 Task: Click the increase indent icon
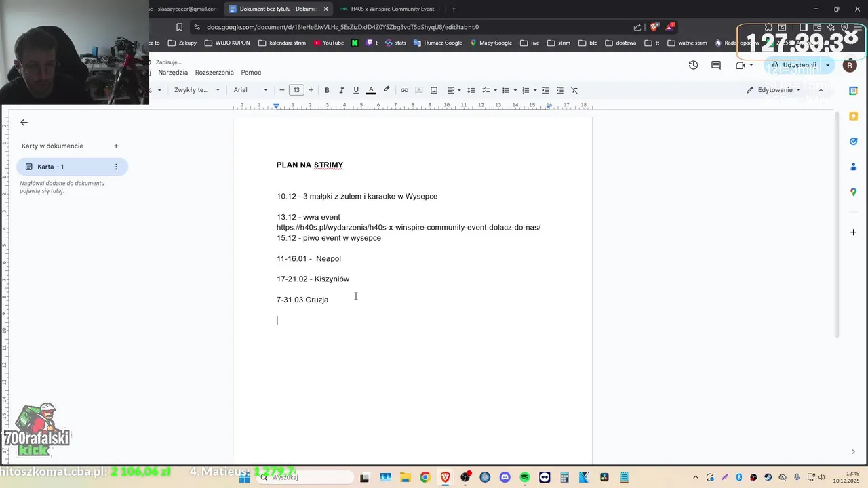(559, 90)
